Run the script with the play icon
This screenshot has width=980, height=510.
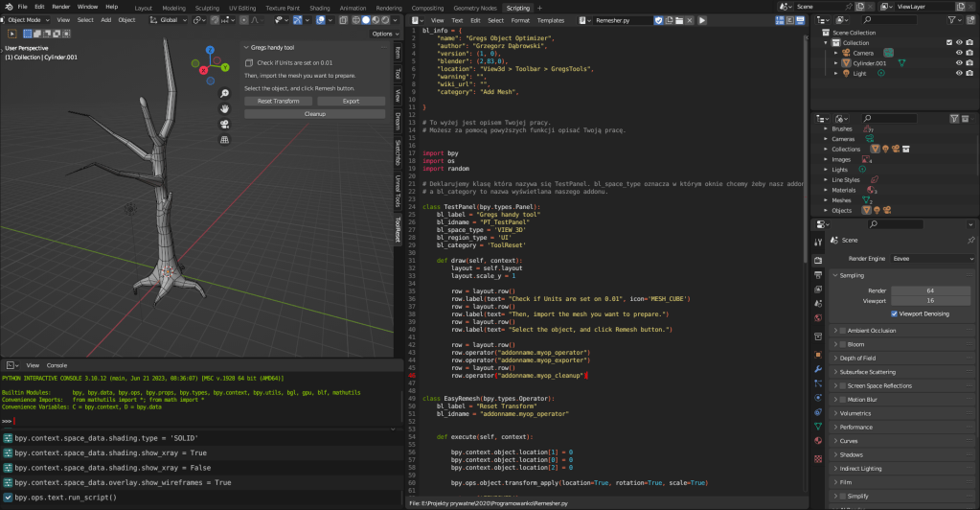tap(702, 20)
